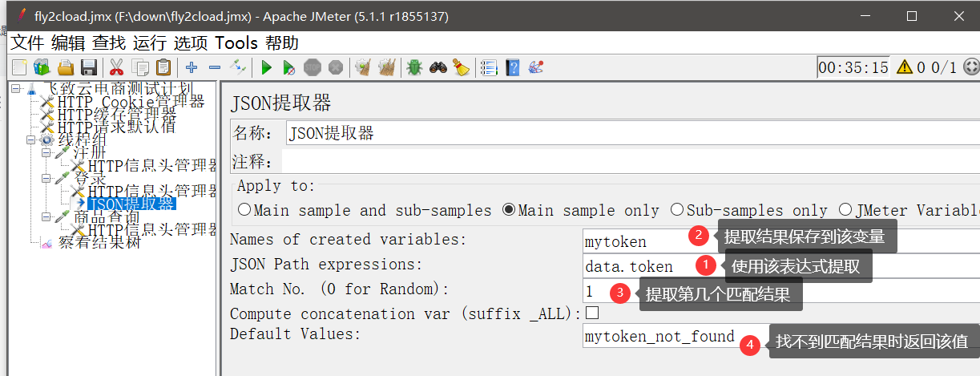
Task: Toggle enabled state of selected element icon
Action: tap(238, 67)
